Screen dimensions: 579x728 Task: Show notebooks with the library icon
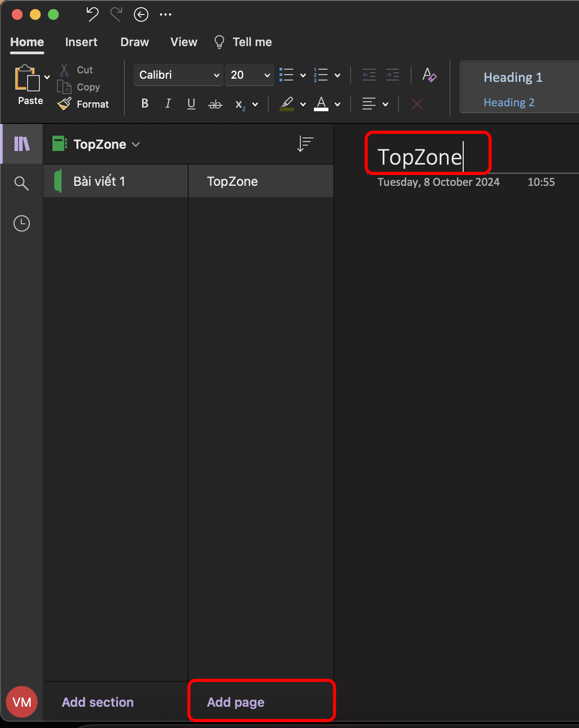pyautogui.click(x=22, y=144)
